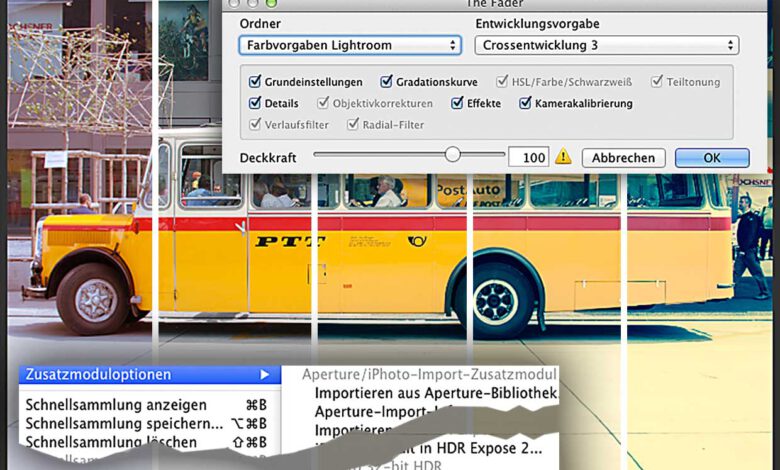The width and height of the screenshot is (780, 470).
Task: Toggle the Verlaufsfilter checkbox
Action: click(255, 124)
